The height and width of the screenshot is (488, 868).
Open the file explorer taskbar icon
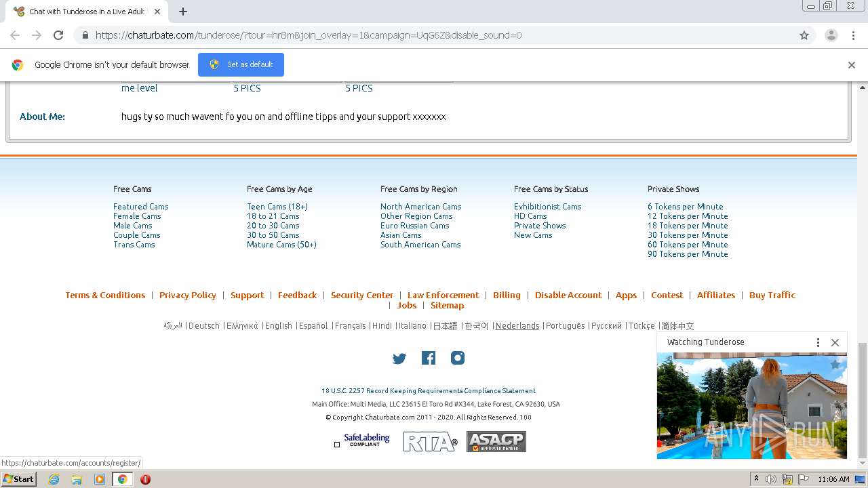click(77, 479)
